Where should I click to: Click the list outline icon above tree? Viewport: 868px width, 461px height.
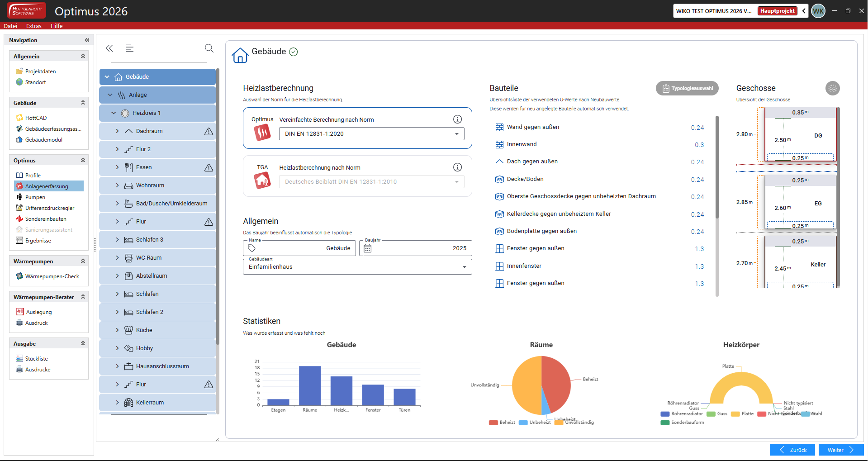(x=130, y=48)
